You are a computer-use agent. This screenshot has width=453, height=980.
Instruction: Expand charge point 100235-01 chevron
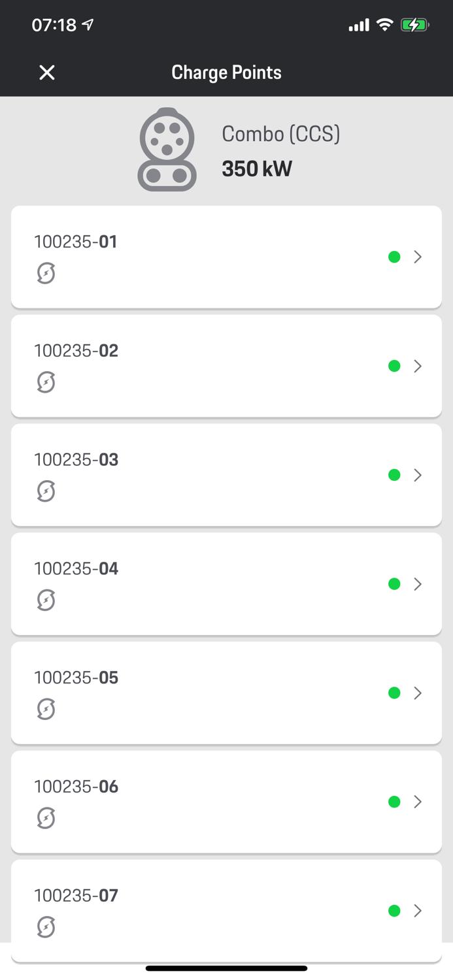418,257
